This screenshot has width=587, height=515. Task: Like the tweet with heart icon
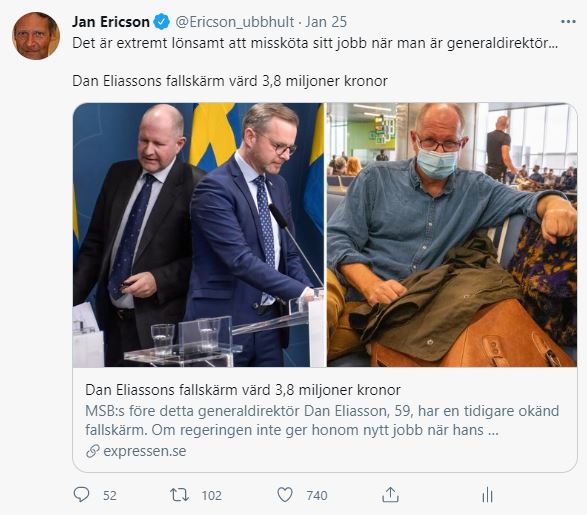pos(285,495)
